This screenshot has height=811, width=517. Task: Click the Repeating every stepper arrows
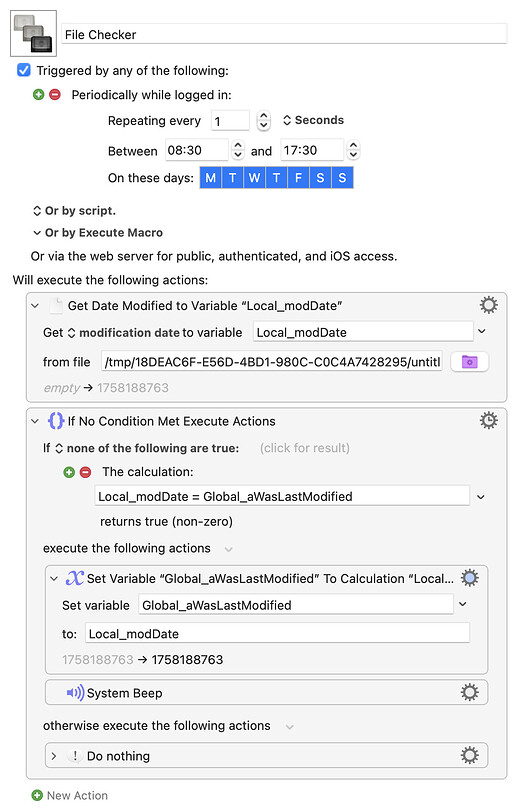[264, 121]
